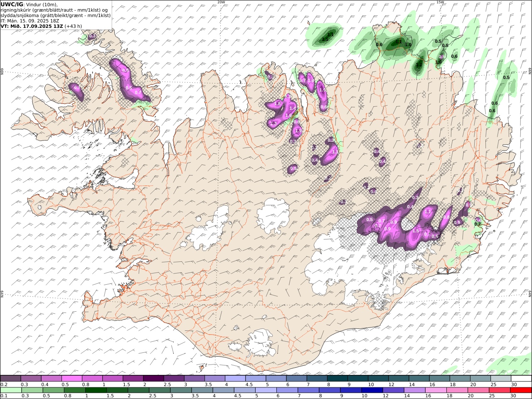
Task: Click the red 25 swatch in lower legend row
Action: (x=499, y=390)
